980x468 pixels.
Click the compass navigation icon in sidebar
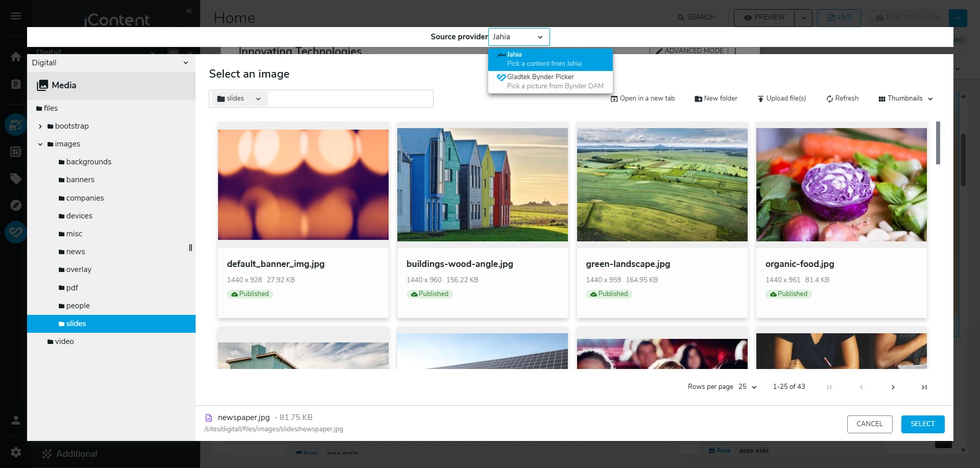point(16,205)
